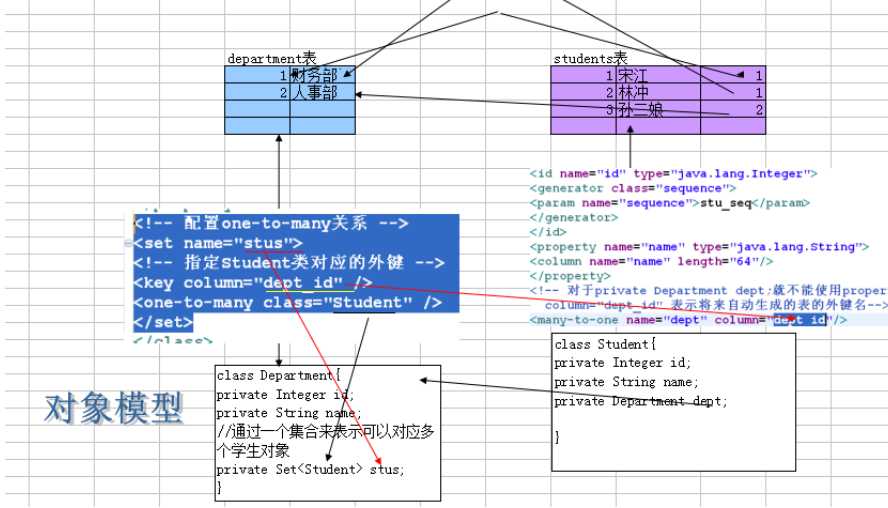Click 'private Department dept;' line
Screen dimensions: 888x508
click(x=641, y=401)
